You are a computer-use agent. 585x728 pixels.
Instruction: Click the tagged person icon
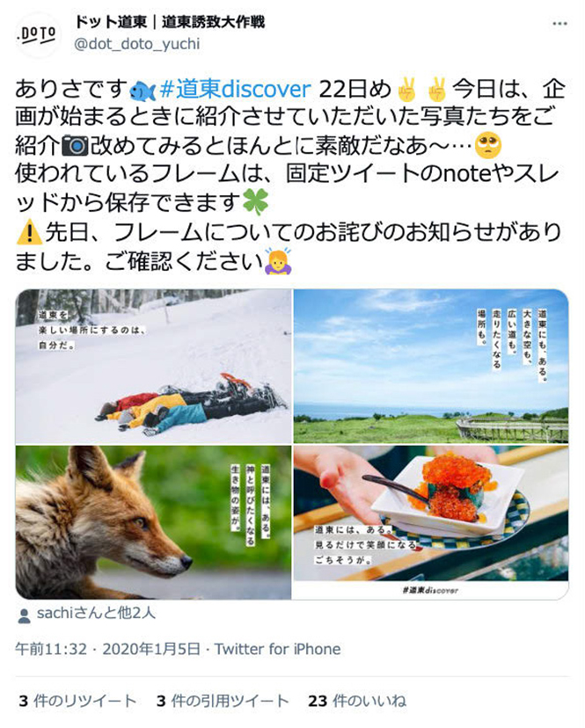point(24,615)
